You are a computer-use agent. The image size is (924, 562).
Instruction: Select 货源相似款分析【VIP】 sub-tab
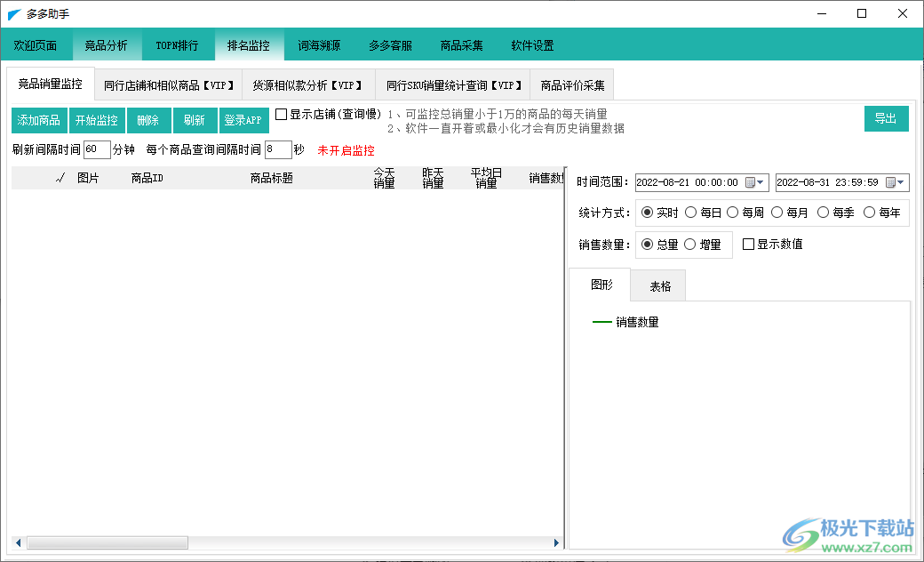coord(309,85)
